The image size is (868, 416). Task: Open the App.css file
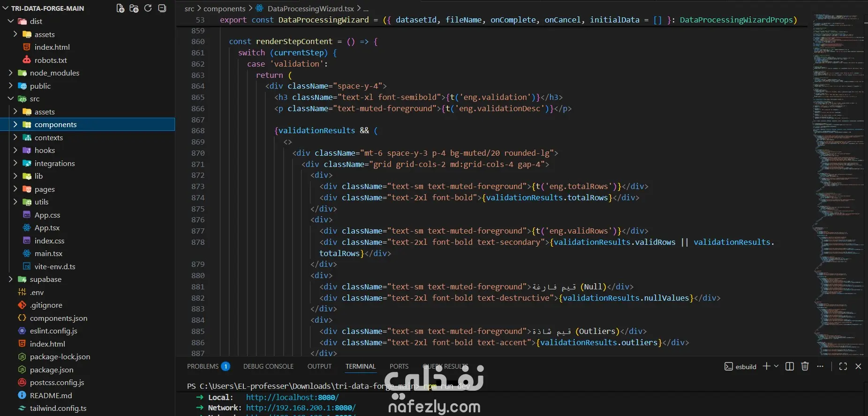tap(47, 215)
